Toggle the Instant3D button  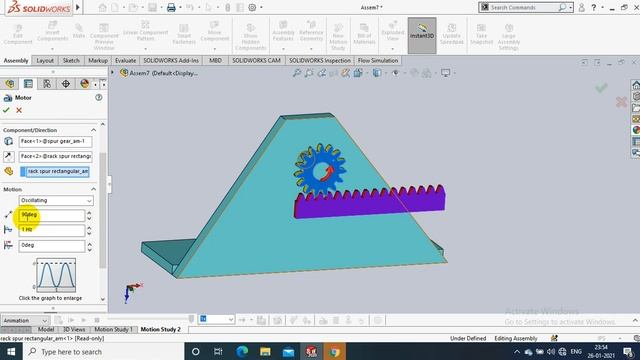click(x=422, y=35)
